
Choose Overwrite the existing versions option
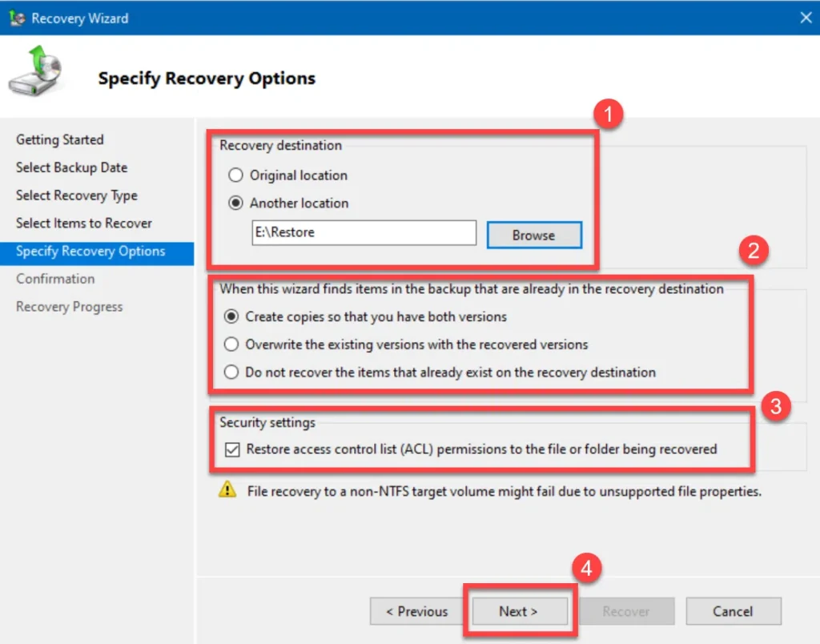(x=231, y=344)
